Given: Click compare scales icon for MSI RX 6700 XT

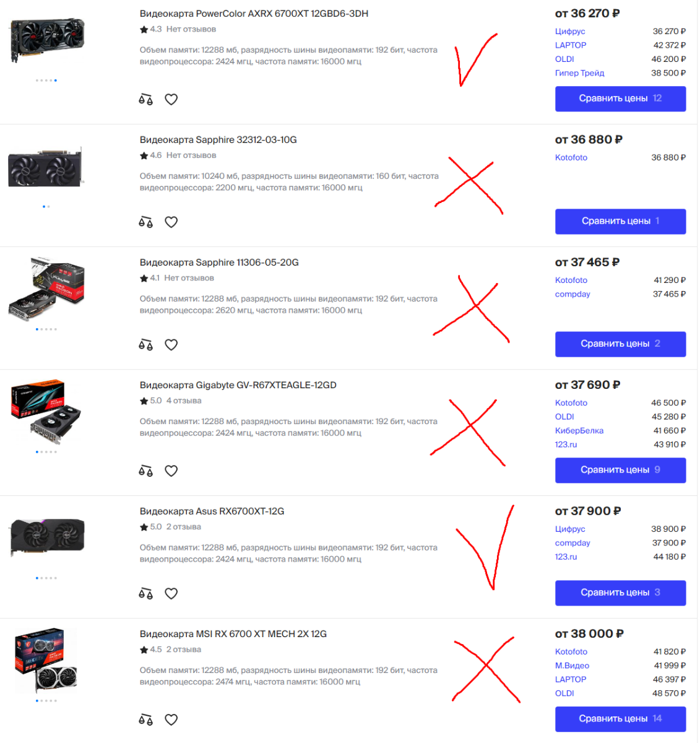Looking at the screenshot, I should coord(145,719).
